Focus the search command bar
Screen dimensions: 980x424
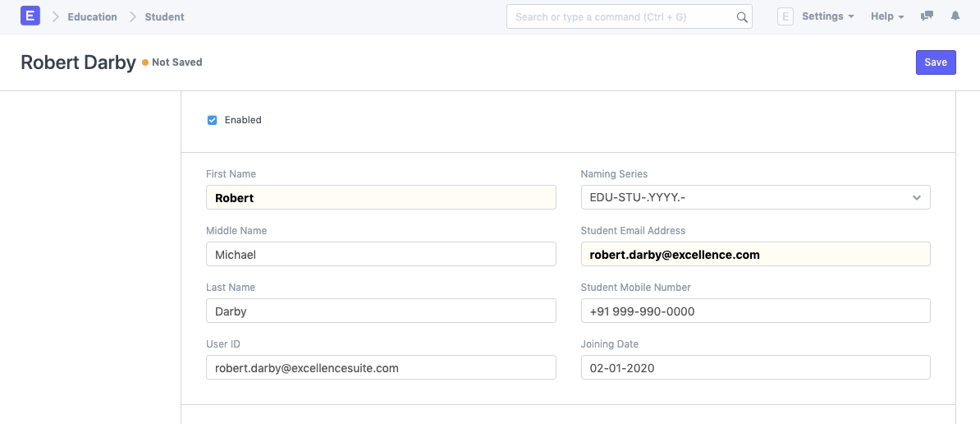(x=624, y=17)
